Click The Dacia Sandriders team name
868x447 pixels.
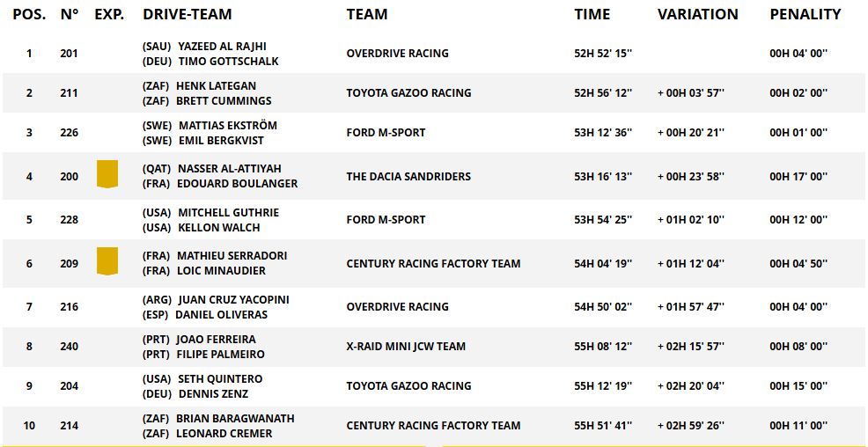coord(408,177)
